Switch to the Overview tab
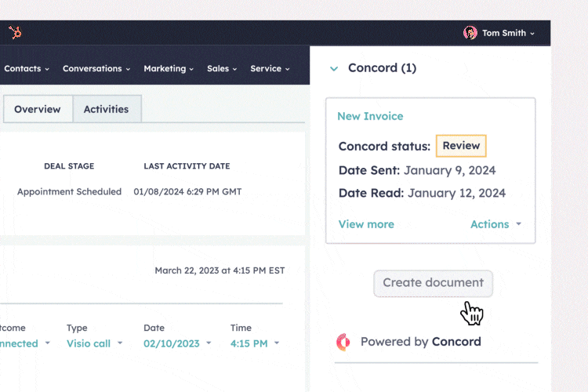Image resolution: width=588 pixels, height=392 pixels. pos(38,109)
